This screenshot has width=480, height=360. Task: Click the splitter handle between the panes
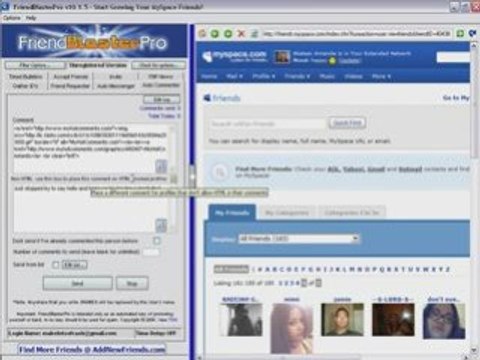point(192,177)
